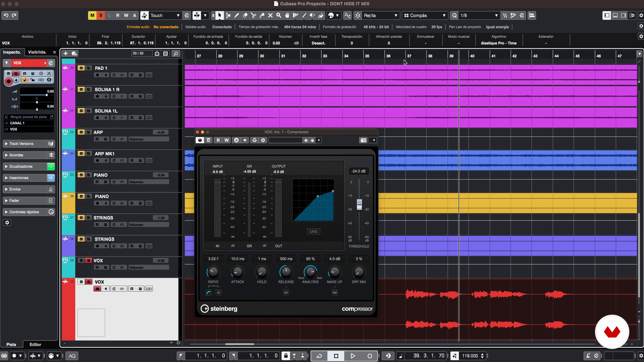The image size is (644, 362).
Task: Toggle compressor bypass power button
Action: pos(200,140)
